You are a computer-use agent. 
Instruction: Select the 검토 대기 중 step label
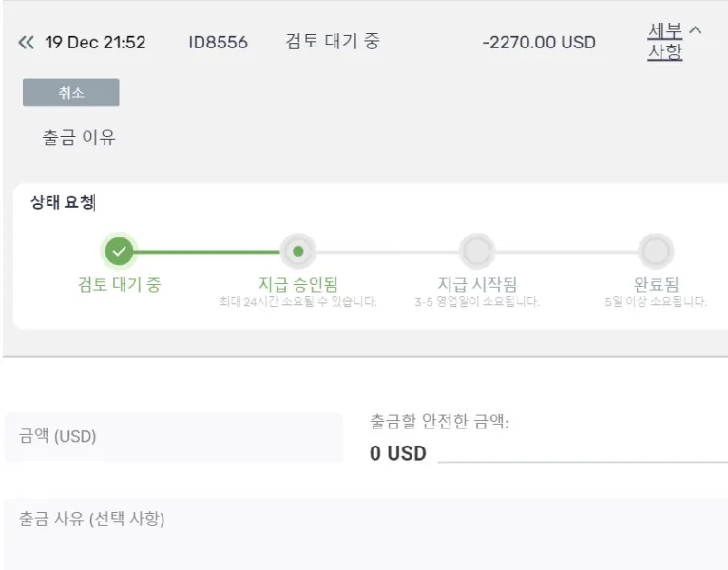[119, 285]
